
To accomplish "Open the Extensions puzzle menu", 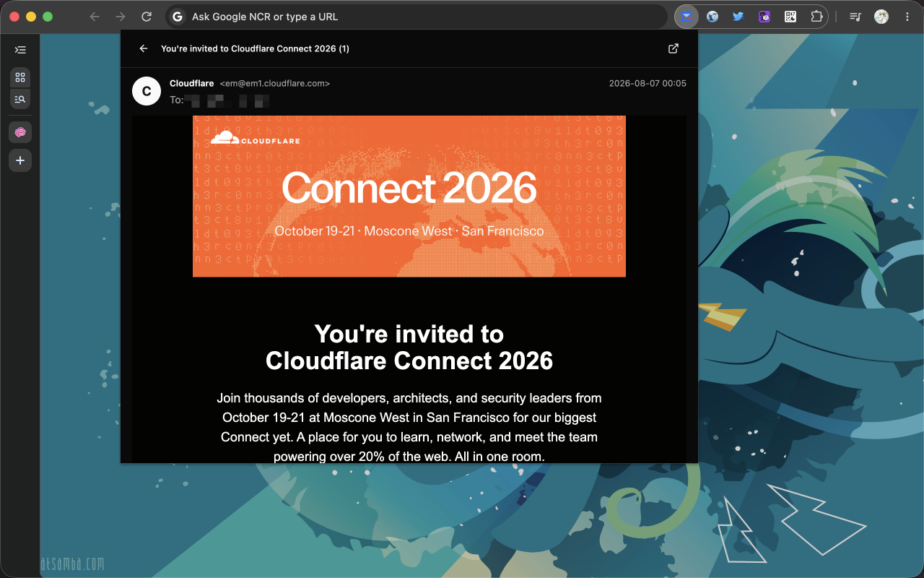I will 816,17.
